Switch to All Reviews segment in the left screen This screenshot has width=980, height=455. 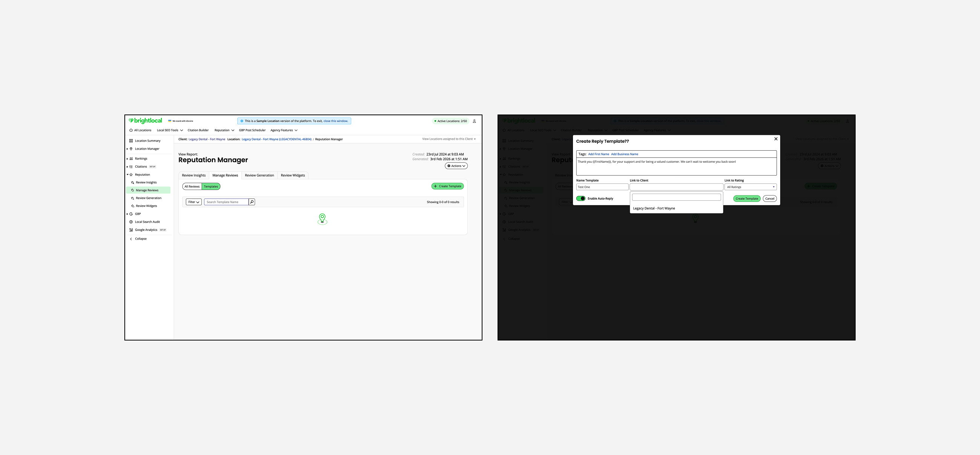192,186
